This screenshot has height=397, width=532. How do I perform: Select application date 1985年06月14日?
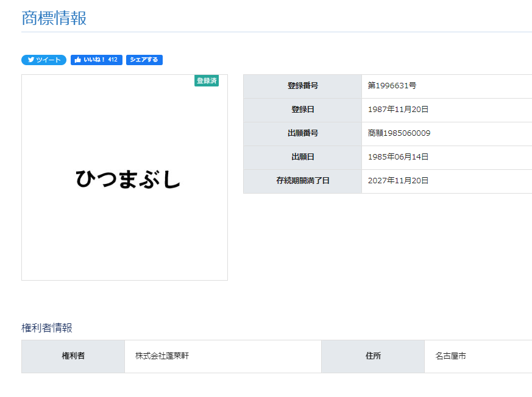click(398, 156)
